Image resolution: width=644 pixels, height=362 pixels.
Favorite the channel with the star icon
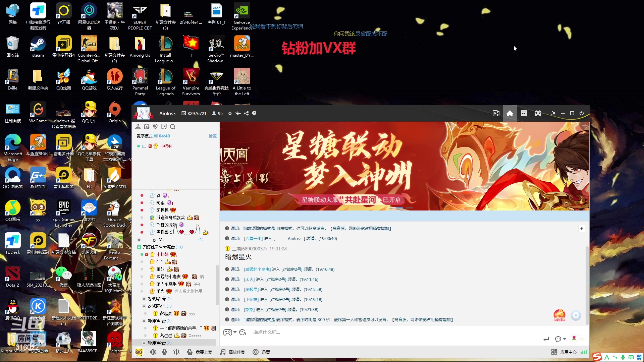pyautogui.click(x=230, y=113)
